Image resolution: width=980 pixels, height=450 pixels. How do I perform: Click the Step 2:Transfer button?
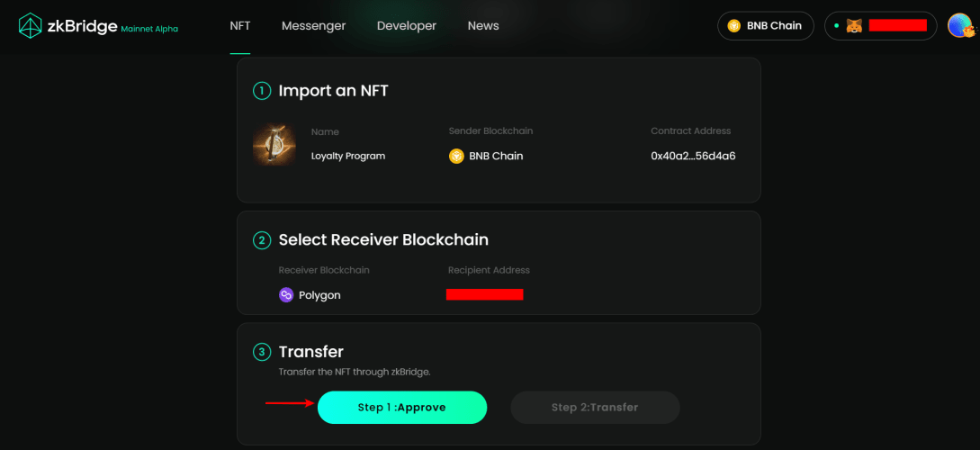(x=595, y=408)
